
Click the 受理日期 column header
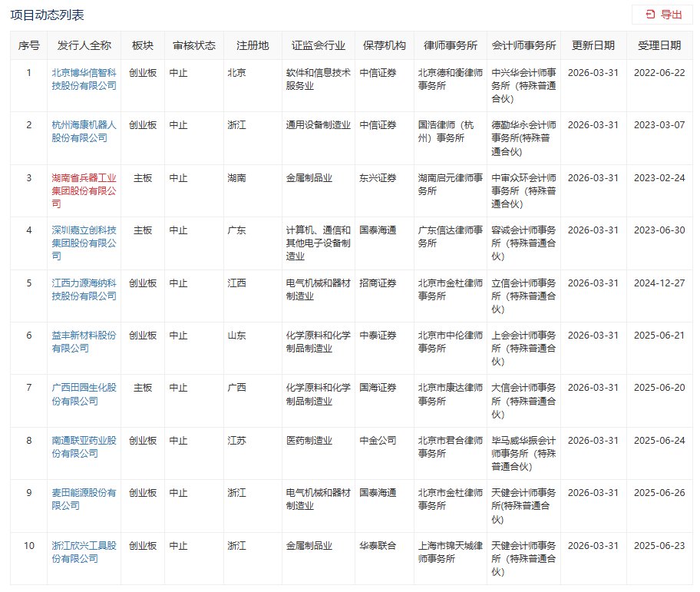[659, 45]
